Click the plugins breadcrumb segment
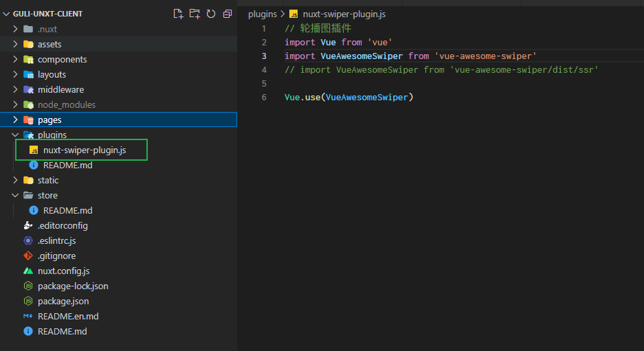The width and height of the screenshot is (644, 351). (263, 14)
